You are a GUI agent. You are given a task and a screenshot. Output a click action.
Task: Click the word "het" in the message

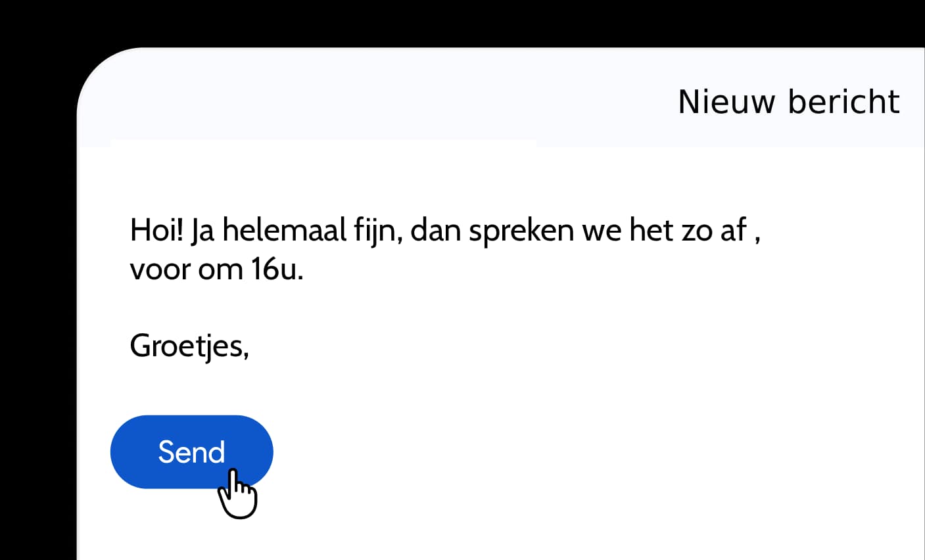(x=652, y=231)
